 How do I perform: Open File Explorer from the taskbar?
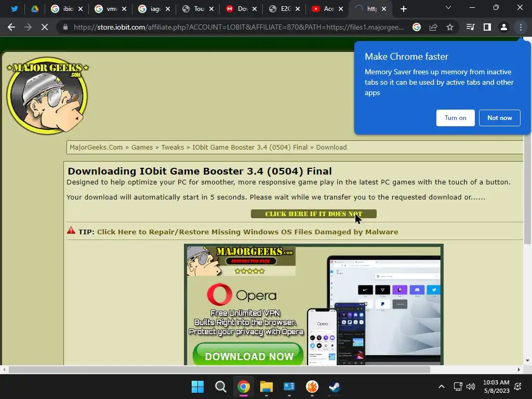[x=267, y=387]
